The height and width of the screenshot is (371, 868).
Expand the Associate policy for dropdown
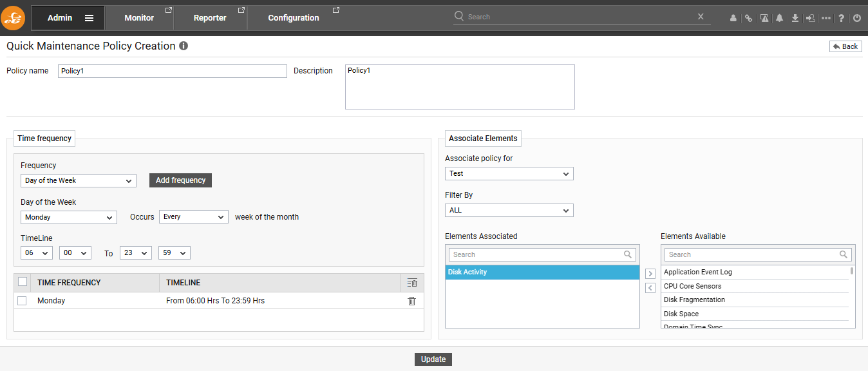(x=509, y=174)
